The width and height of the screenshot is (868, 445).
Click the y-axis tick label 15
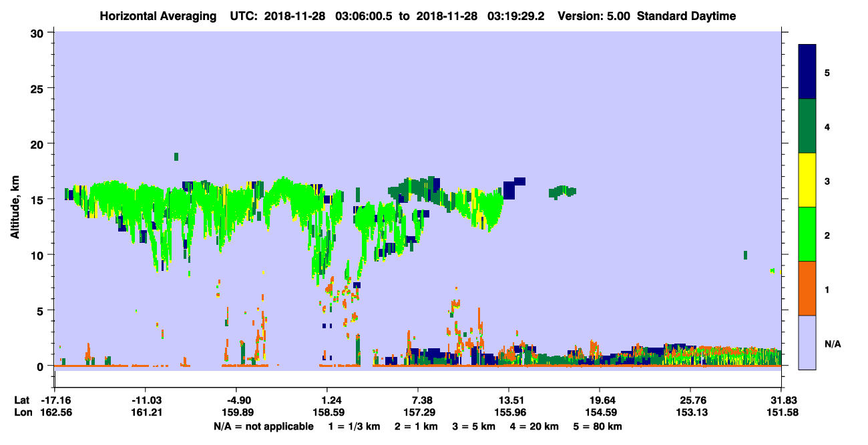pos(38,199)
